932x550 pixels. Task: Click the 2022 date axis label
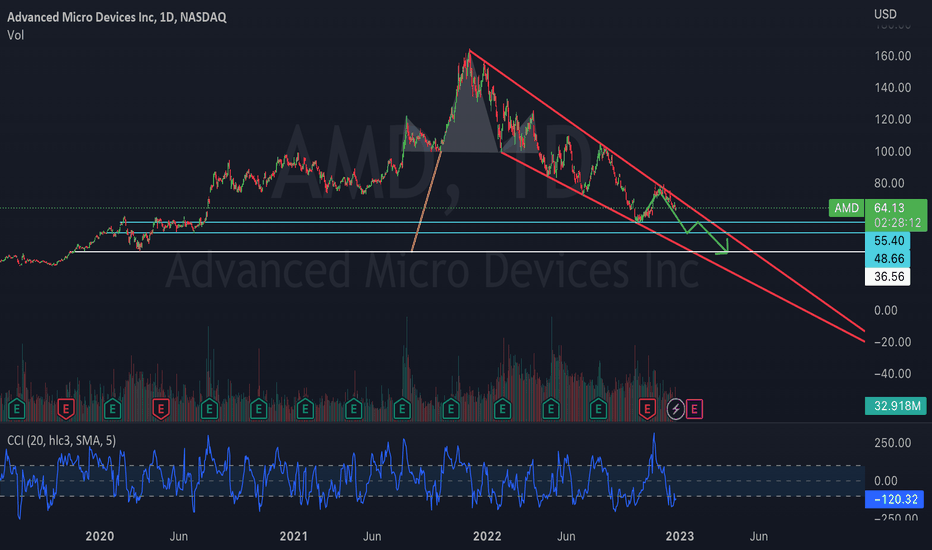pos(487,536)
